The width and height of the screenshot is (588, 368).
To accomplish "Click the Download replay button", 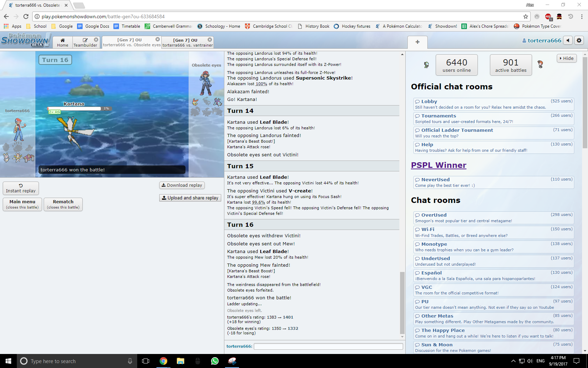I will [182, 185].
